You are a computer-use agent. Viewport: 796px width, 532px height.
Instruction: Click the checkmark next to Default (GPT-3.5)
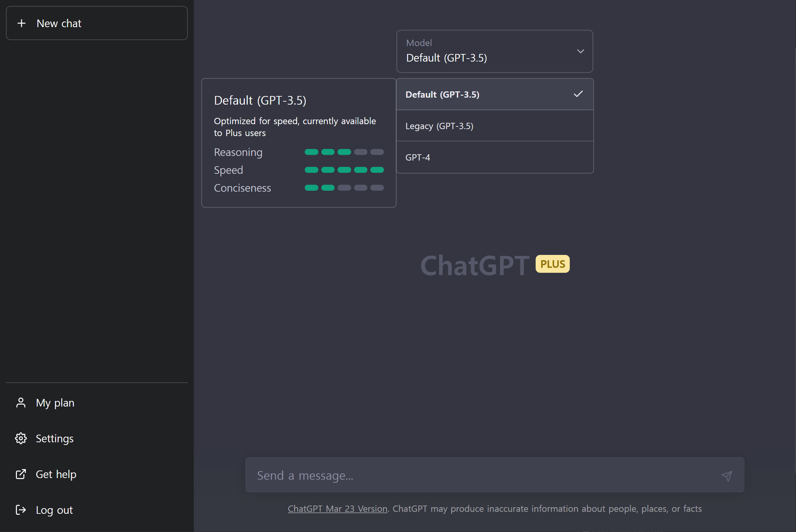[578, 94]
